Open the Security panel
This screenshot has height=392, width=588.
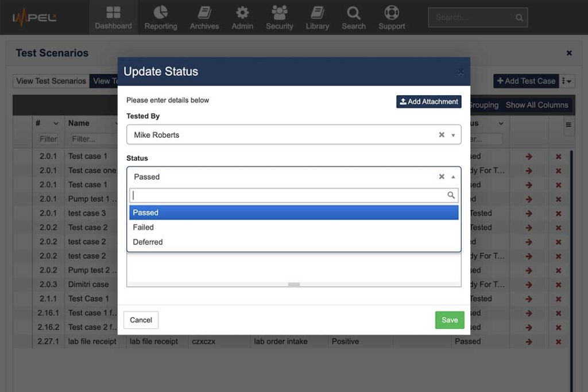tap(279, 17)
